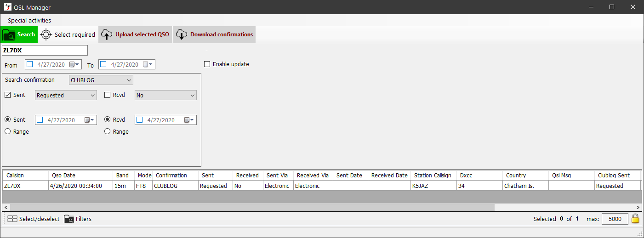Click the K5JAZ station callsign cell

433,186
